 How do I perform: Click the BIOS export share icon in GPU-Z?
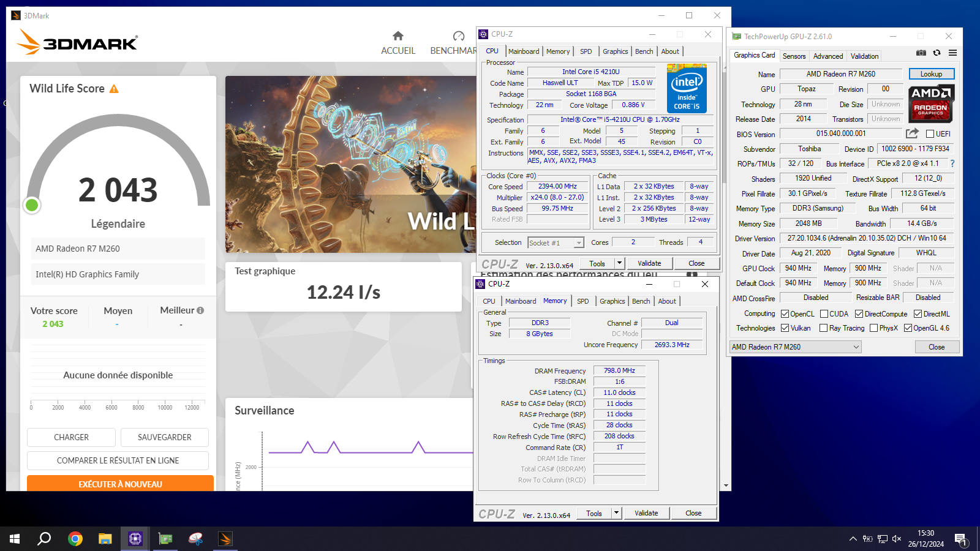913,133
